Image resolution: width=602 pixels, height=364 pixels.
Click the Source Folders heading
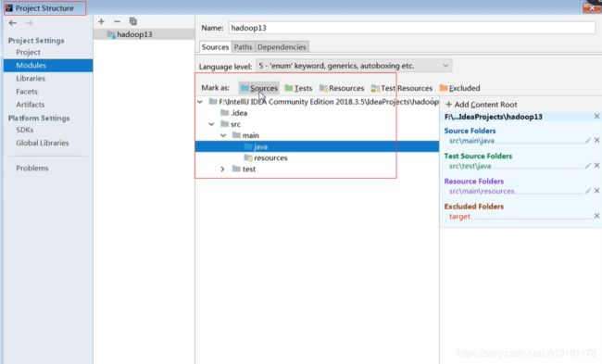[470, 131]
